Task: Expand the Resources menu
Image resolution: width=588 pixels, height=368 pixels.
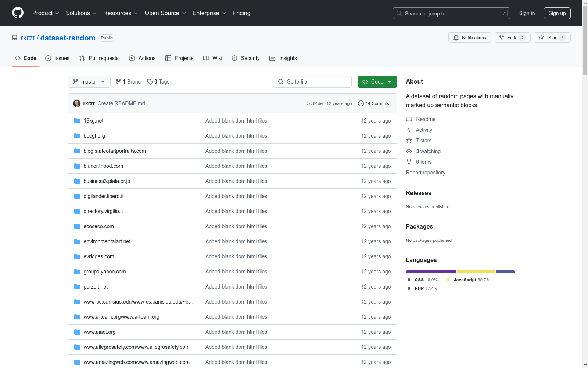Action: tap(121, 13)
